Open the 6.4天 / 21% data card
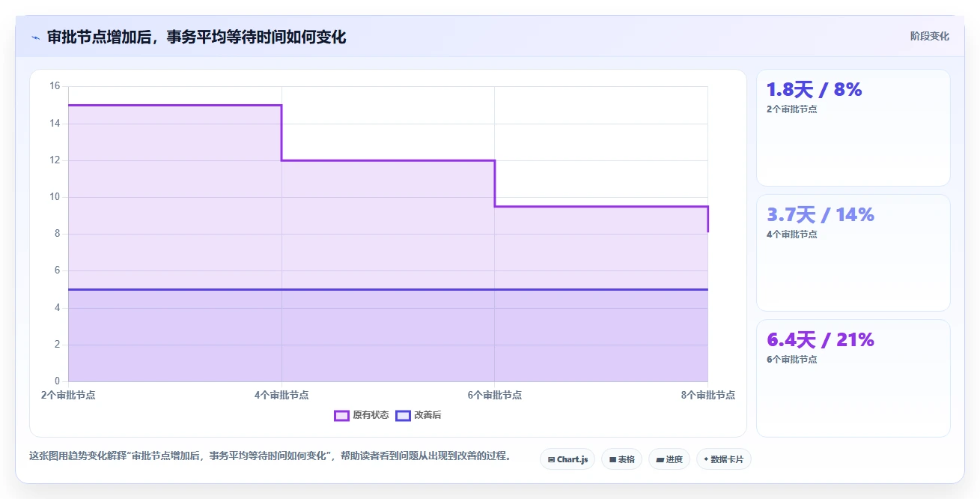This screenshot has height=499, width=980. [x=853, y=378]
